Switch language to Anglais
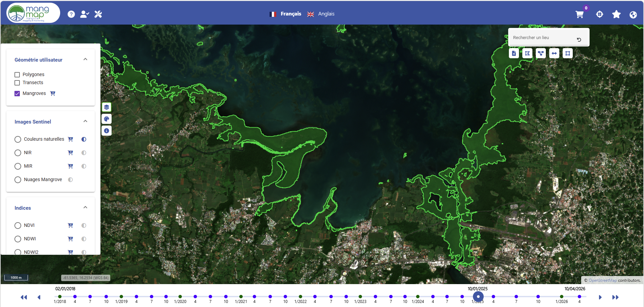The height and width of the screenshot is (307, 644). (326, 14)
